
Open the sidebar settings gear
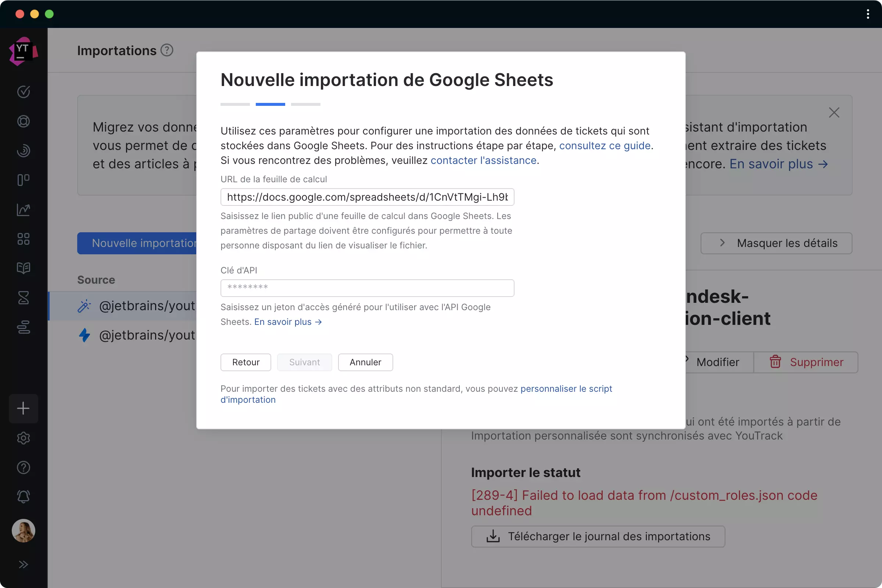coord(23,438)
